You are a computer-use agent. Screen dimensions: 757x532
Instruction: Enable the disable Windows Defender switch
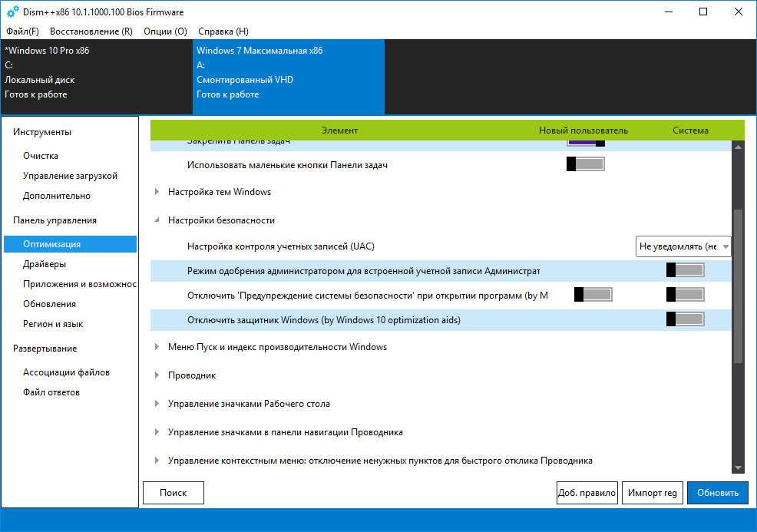tap(685, 319)
